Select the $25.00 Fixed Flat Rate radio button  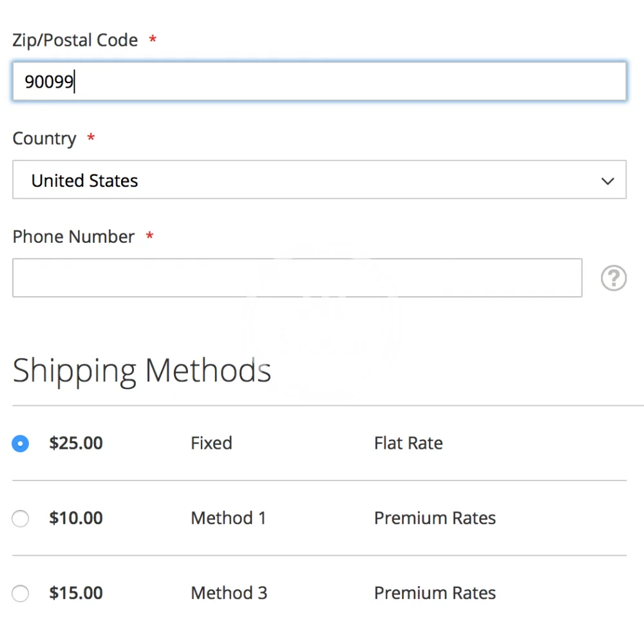coord(21,444)
